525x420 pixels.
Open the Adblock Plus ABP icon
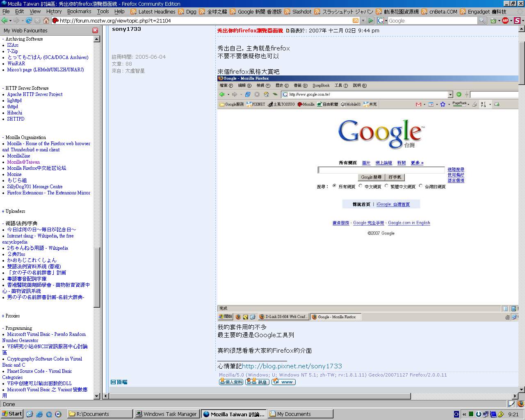click(505, 21)
